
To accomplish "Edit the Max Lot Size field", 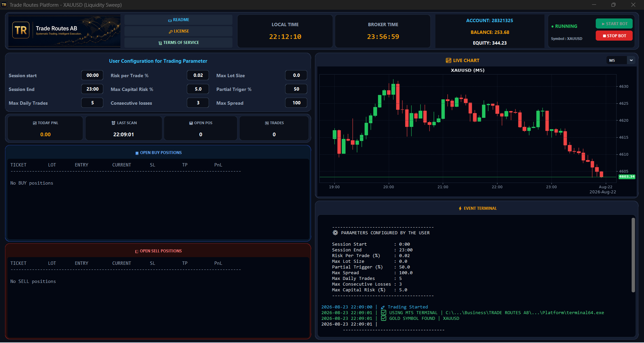I will [x=296, y=76].
